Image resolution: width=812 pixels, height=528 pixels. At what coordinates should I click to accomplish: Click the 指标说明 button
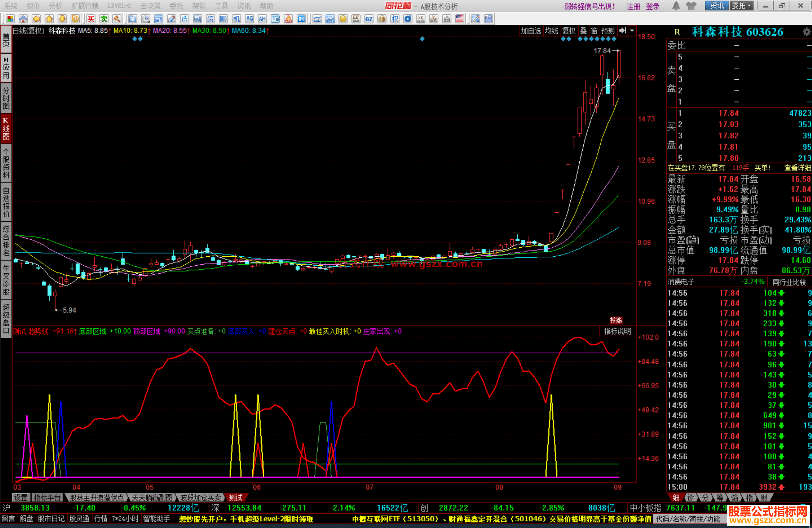[617, 331]
